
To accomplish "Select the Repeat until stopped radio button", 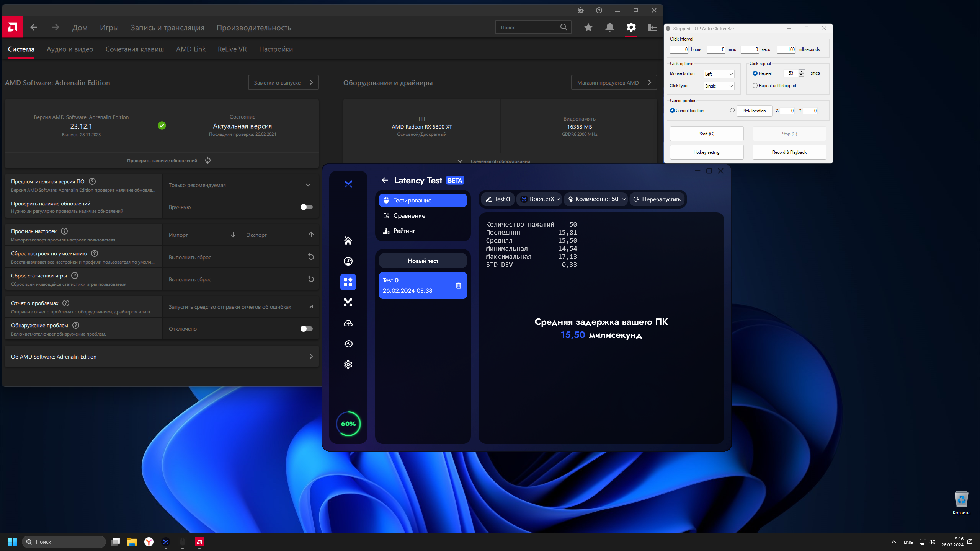I will pyautogui.click(x=755, y=86).
